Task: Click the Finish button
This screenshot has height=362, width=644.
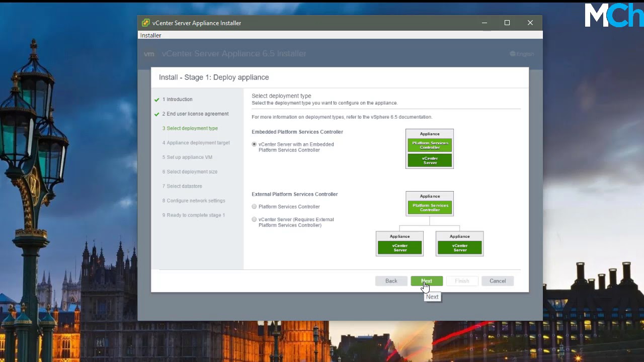Action: pos(462,281)
